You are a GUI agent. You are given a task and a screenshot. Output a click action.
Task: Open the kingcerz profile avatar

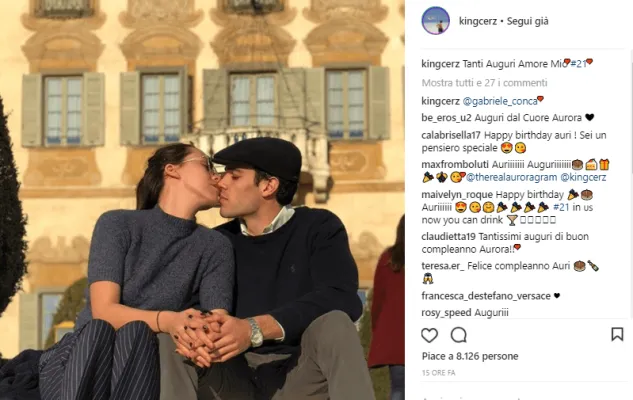pos(436,21)
